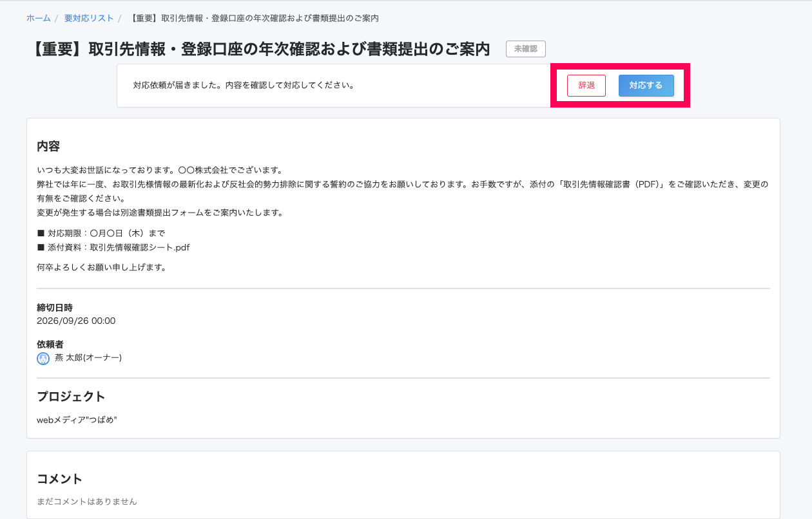Click the プロジェクト section heading

point(71,396)
